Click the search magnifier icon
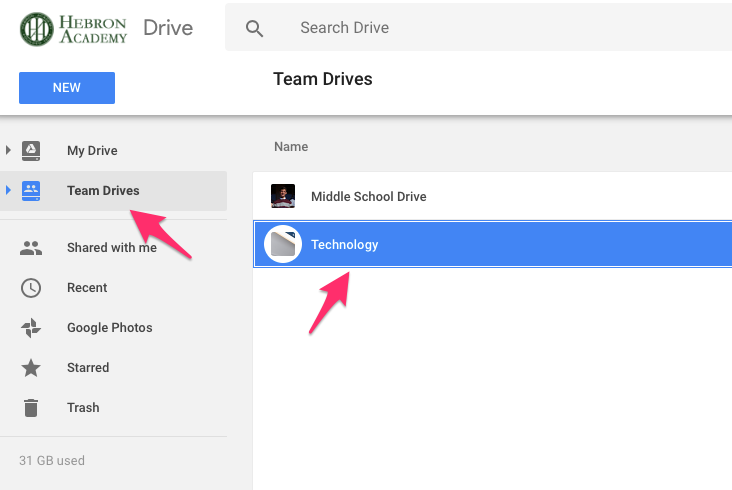Image resolution: width=732 pixels, height=490 pixels. (x=254, y=28)
